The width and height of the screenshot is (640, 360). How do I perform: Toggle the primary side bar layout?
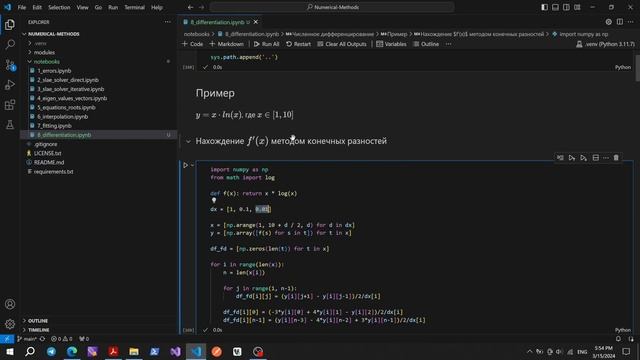(544, 7)
